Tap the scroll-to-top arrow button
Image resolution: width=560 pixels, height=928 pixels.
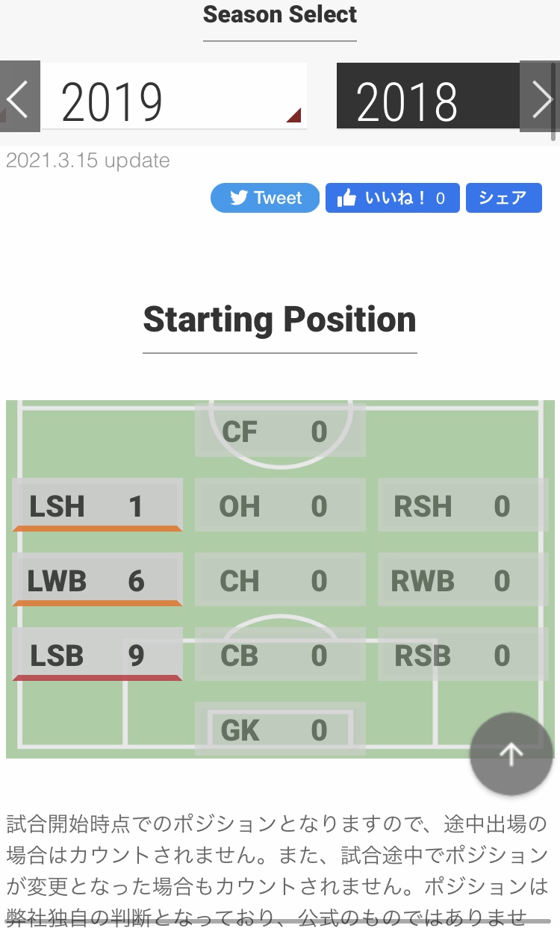coord(511,754)
